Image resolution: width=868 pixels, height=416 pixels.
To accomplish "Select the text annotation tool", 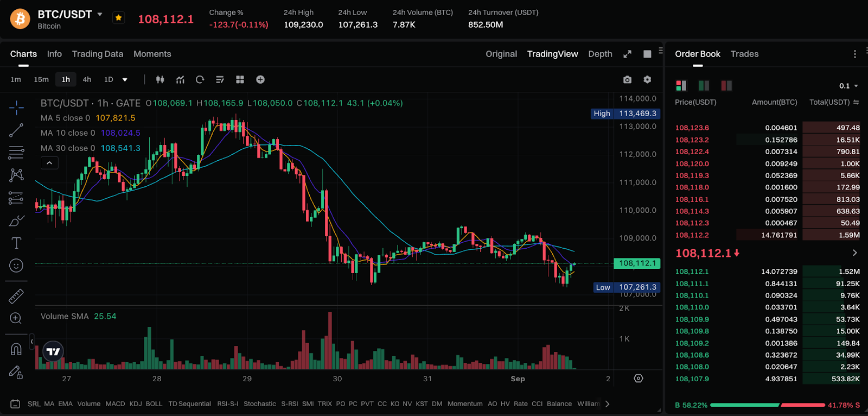I will [x=16, y=243].
